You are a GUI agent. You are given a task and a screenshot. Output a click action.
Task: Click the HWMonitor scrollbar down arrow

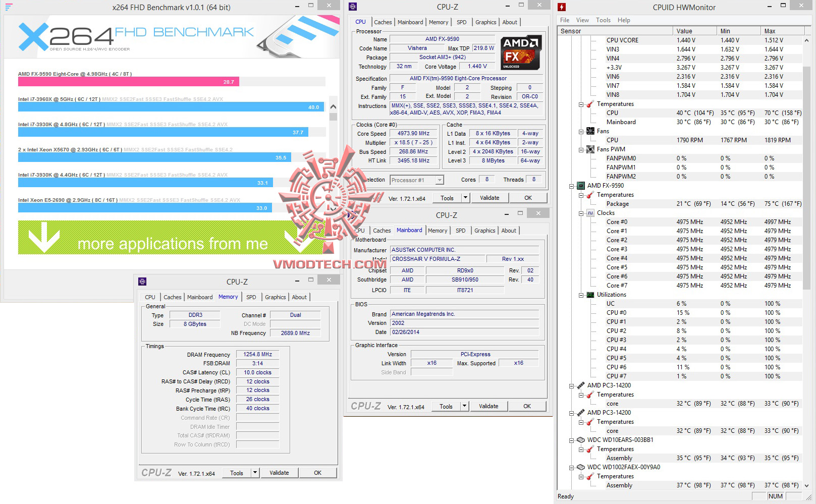coord(806,485)
